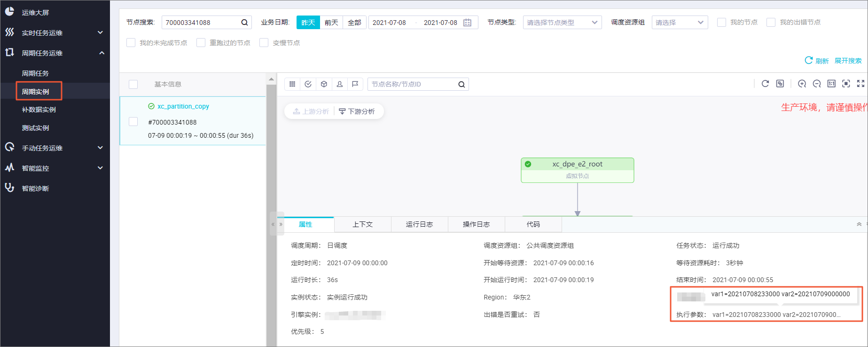868x347 pixels.
Task: Check the 重跑过的节点 checkbox
Action: click(201, 43)
